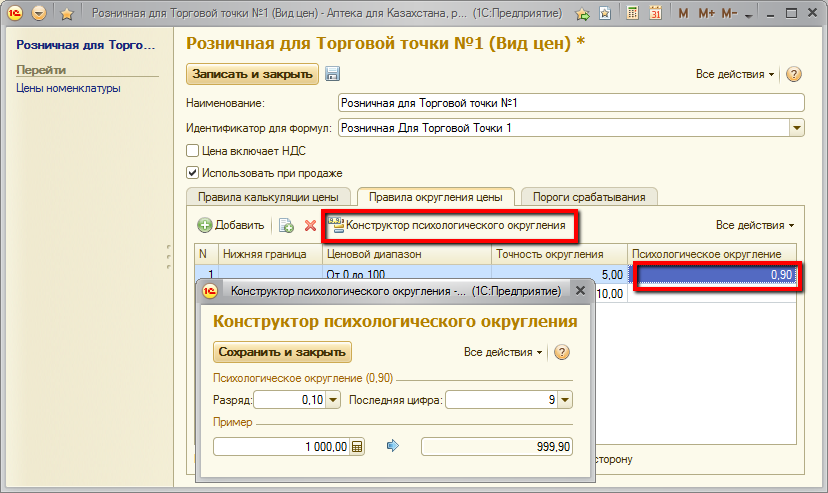Uncheck Использовать при продаже checkbox

pyautogui.click(x=193, y=172)
